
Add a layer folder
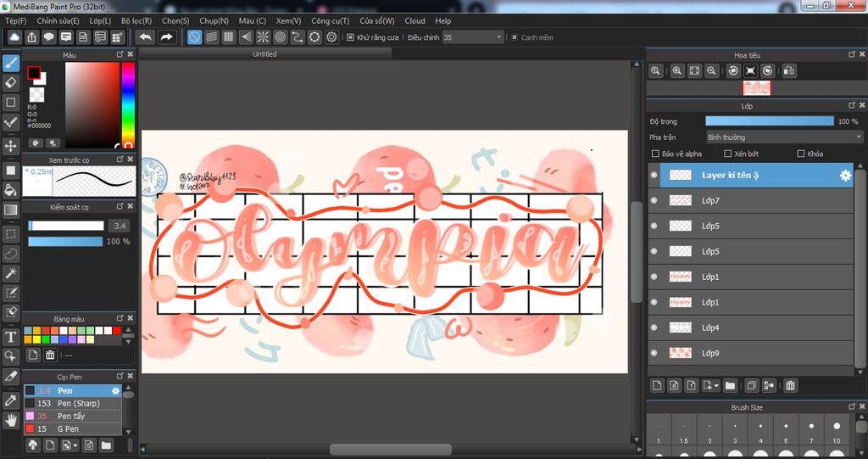730,385
